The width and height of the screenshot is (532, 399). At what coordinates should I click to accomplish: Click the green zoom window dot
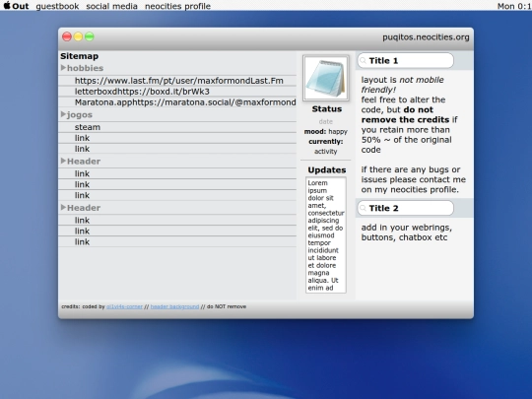(x=90, y=36)
